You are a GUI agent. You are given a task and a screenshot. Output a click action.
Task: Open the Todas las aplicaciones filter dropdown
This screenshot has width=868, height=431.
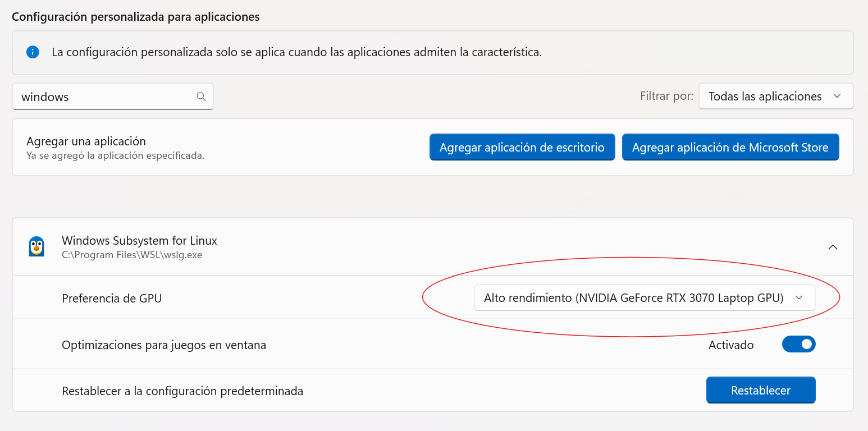[x=775, y=97]
